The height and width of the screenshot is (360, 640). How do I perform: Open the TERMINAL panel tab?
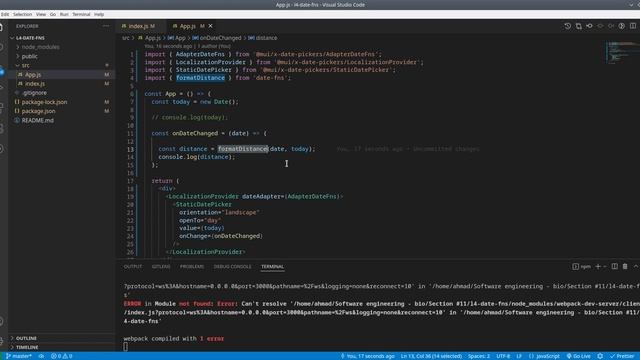pos(272,267)
